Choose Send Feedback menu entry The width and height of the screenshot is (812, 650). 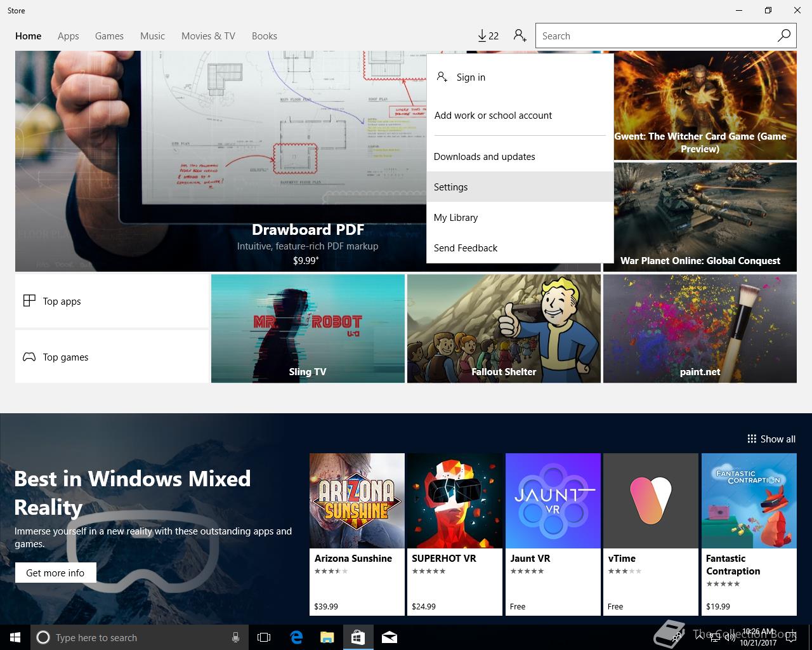[x=520, y=248]
